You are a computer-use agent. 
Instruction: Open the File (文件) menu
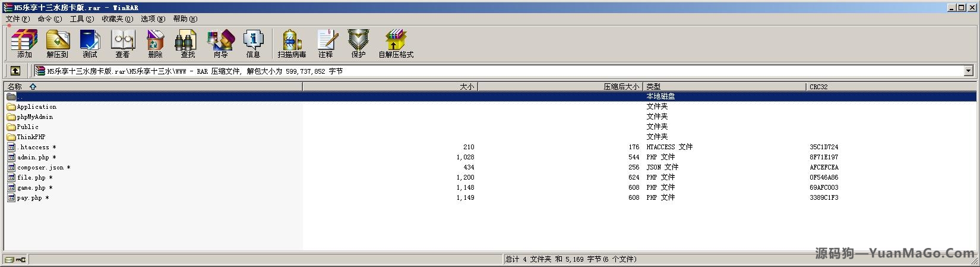[x=17, y=19]
